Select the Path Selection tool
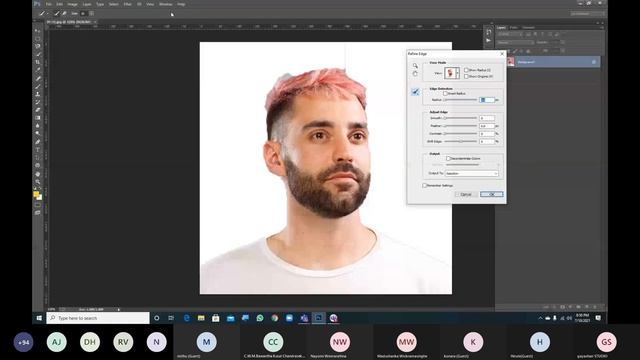The height and width of the screenshot is (360, 640). coord(38,158)
